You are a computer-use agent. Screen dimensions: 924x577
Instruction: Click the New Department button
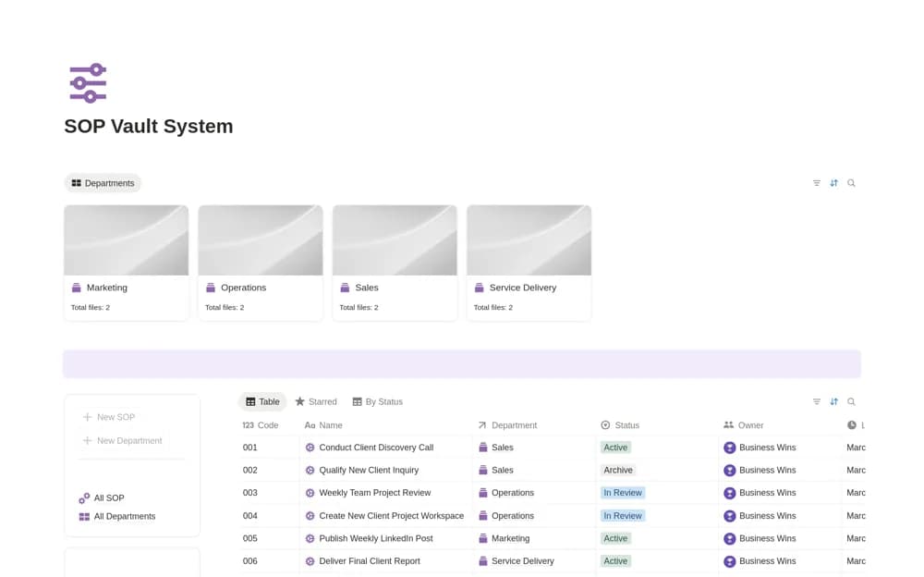(x=122, y=441)
